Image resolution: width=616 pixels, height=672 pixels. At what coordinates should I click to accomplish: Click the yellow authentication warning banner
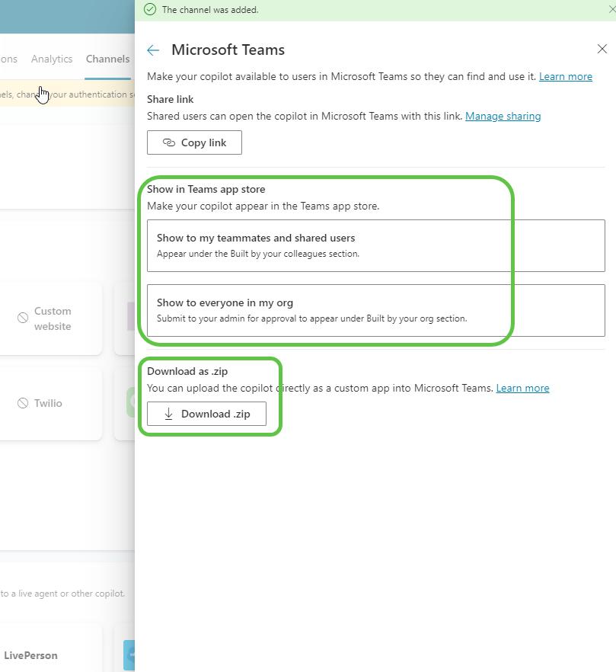tap(67, 94)
